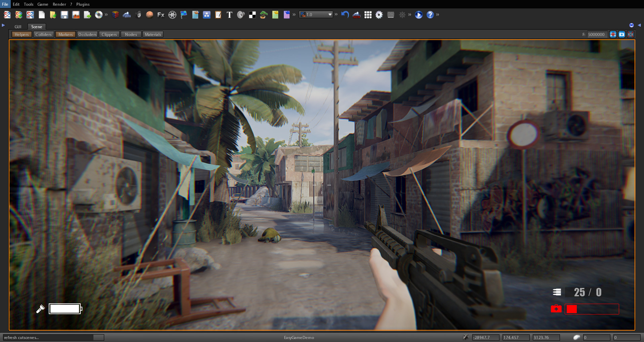The image size is (644, 342).
Task: Click the bonsai tree vegetation tool icon
Action: 264,15
